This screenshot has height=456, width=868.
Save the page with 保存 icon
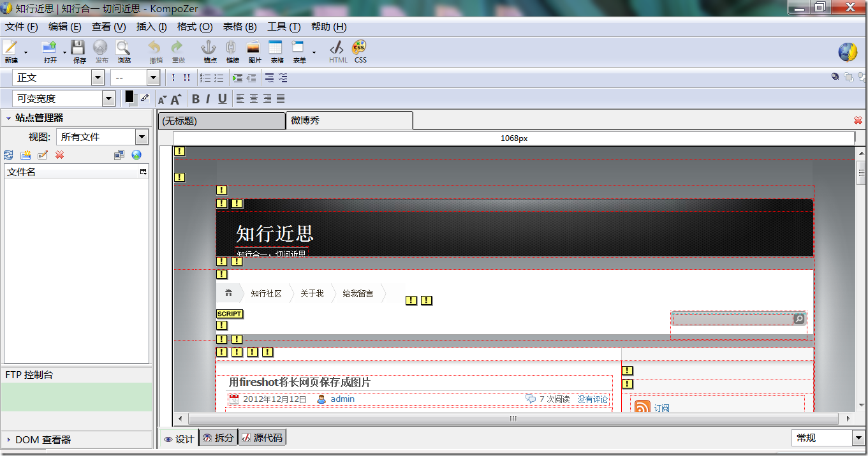(x=78, y=51)
